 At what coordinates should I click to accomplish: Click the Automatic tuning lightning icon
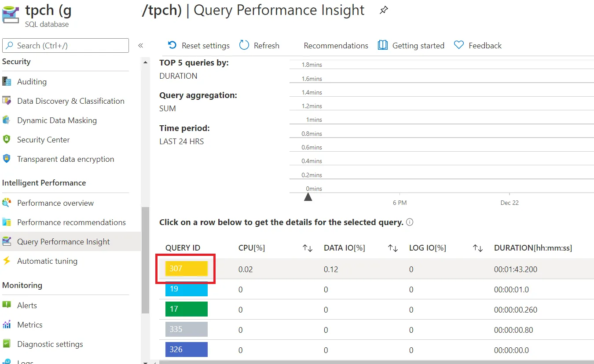7,261
